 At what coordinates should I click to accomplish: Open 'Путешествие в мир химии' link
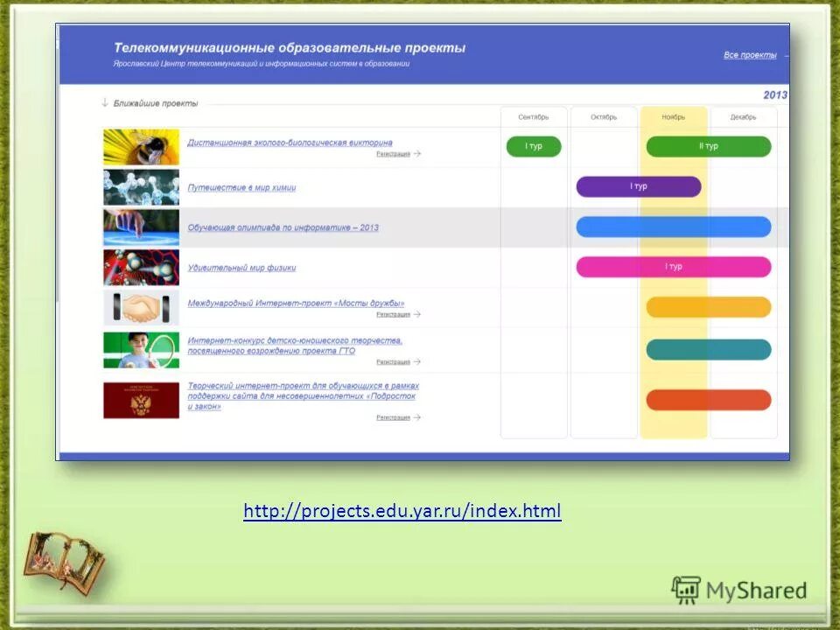(241, 187)
